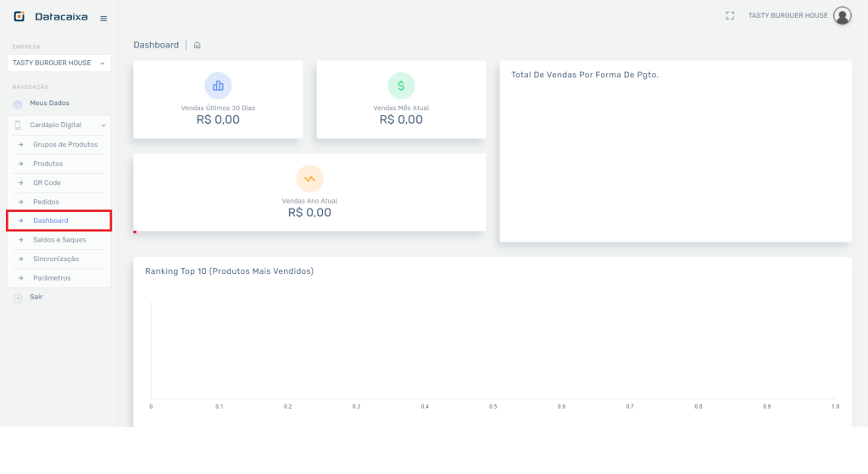Enter fullscreen mode using the expand icon
Screen dimensions: 868x474
coord(730,15)
